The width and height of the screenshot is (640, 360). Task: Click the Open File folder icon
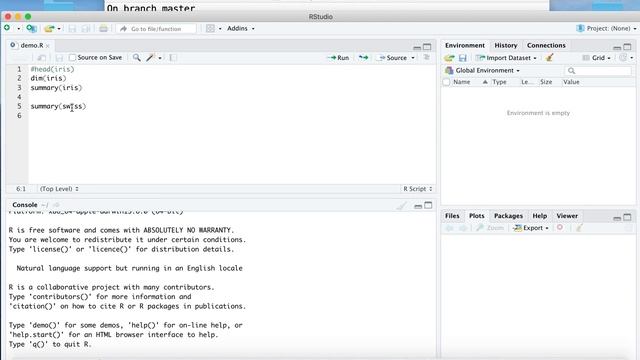[49, 29]
